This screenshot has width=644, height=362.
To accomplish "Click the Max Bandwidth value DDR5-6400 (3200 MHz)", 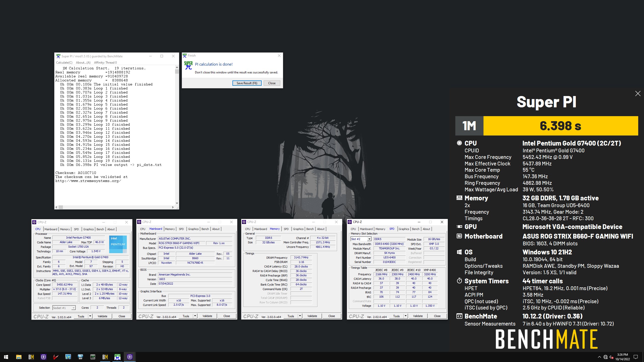I will [389, 244].
